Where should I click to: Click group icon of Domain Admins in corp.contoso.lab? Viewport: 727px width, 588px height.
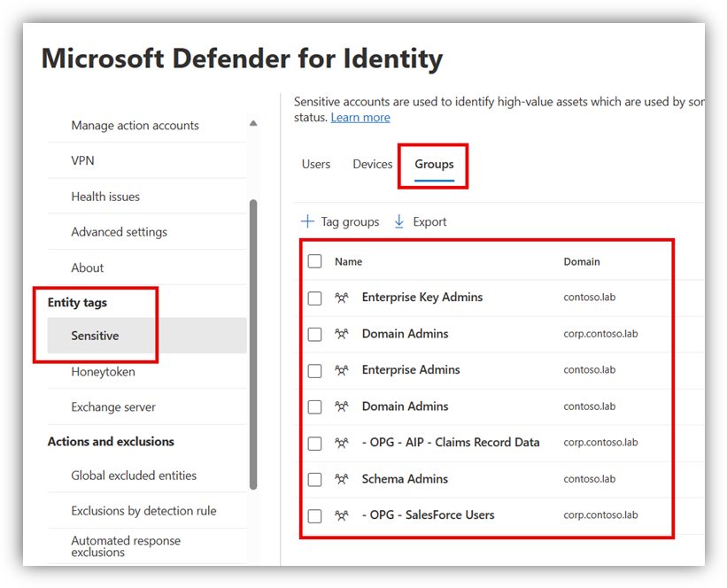tap(342, 334)
